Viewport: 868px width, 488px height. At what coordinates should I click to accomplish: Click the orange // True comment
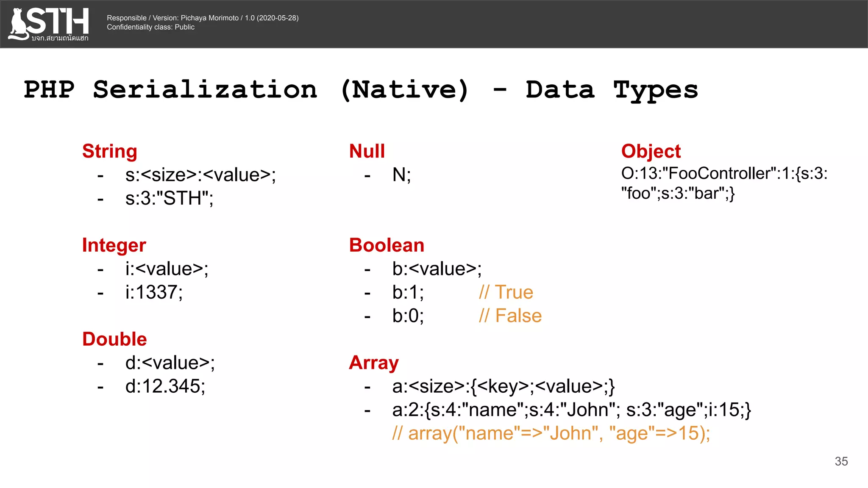506,292
